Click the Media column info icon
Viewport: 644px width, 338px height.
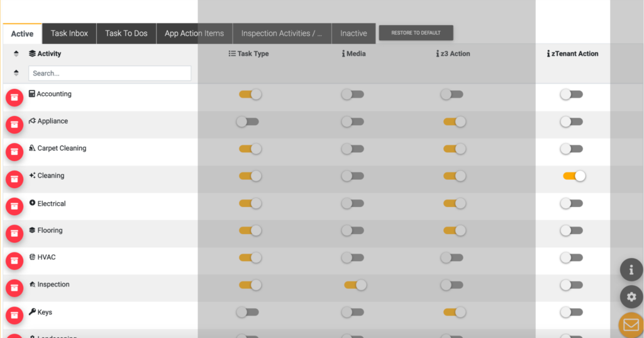coord(343,54)
